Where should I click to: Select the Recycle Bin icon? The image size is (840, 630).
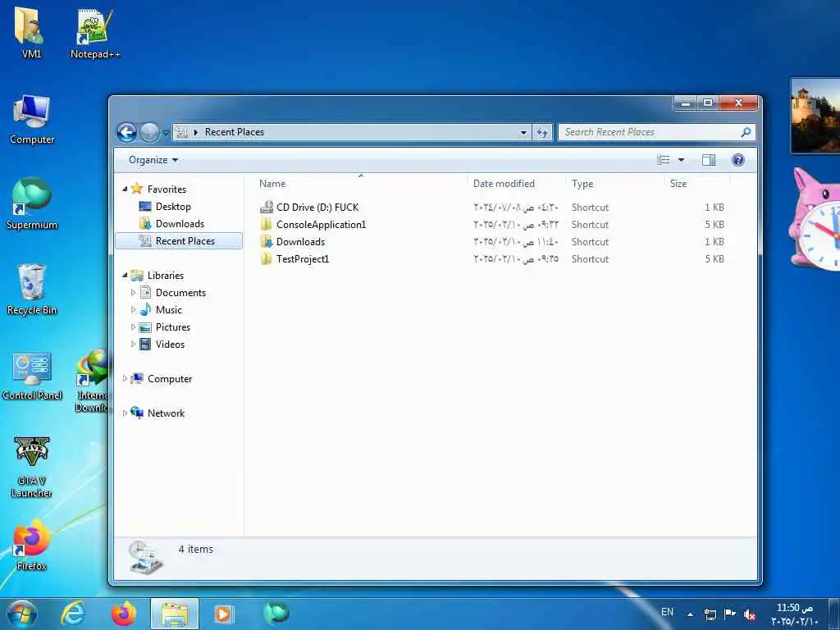(32, 290)
